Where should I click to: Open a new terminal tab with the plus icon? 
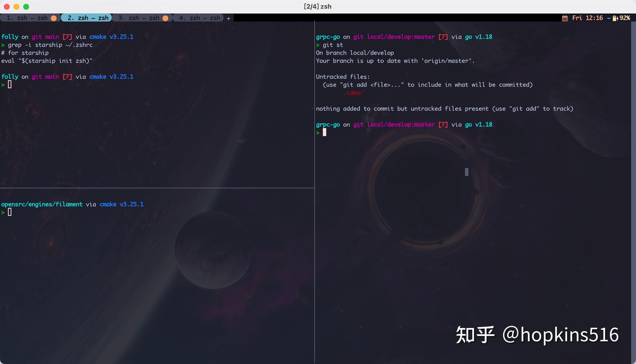click(228, 18)
